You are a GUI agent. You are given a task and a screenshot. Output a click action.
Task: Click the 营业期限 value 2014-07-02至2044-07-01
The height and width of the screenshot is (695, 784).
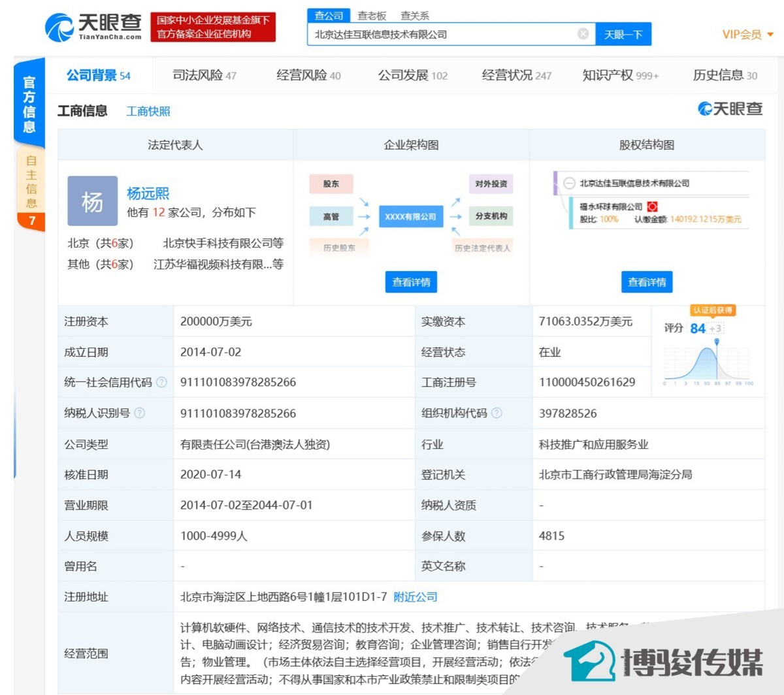click(246, 506)
